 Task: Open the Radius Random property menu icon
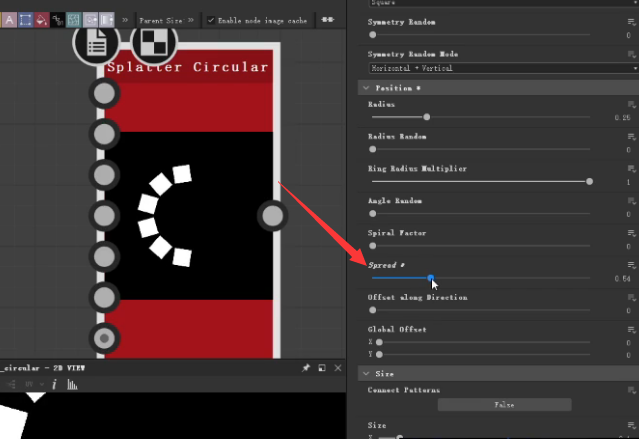pyautogui.click(x=632, y=137)
